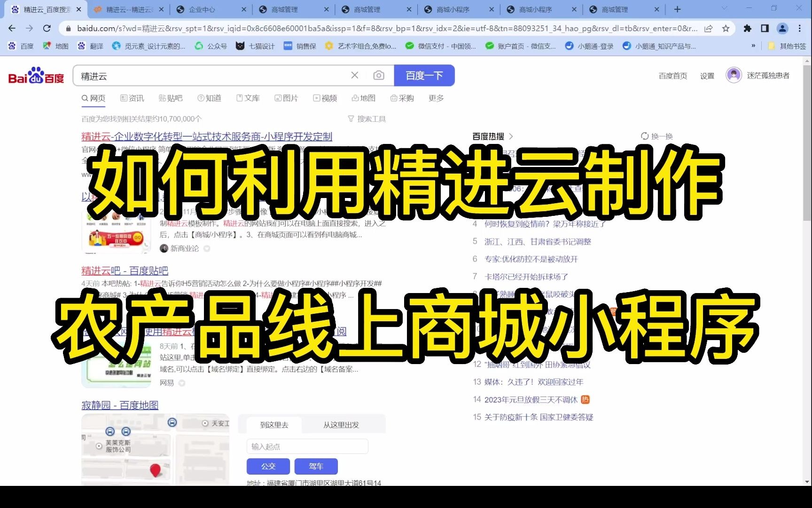Open hot search 媒体：久违了！欢迎回家过年
Viewport: 812px width, 508px height.
(534, 382)
